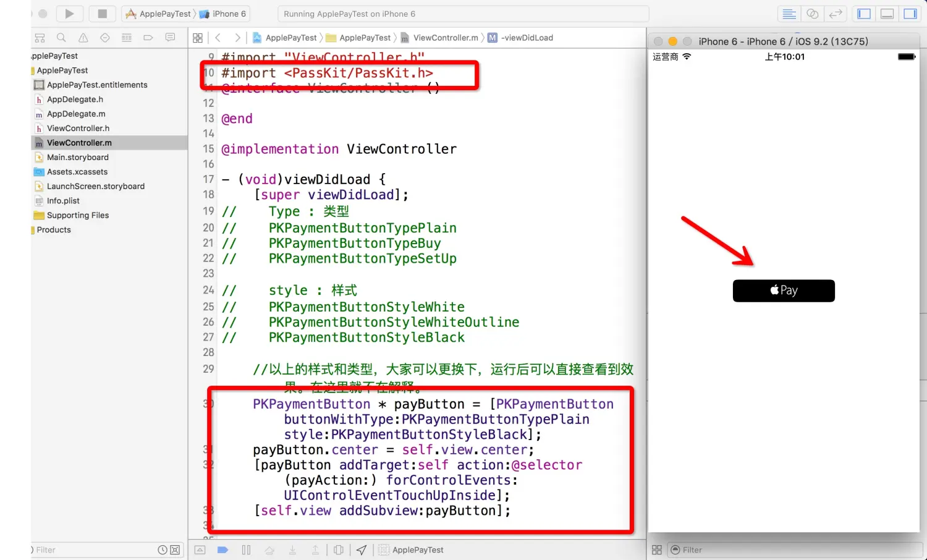Filter files with source-control status
Screen dimensions: 927x560
pyautogui.click(x=175, y=549)
